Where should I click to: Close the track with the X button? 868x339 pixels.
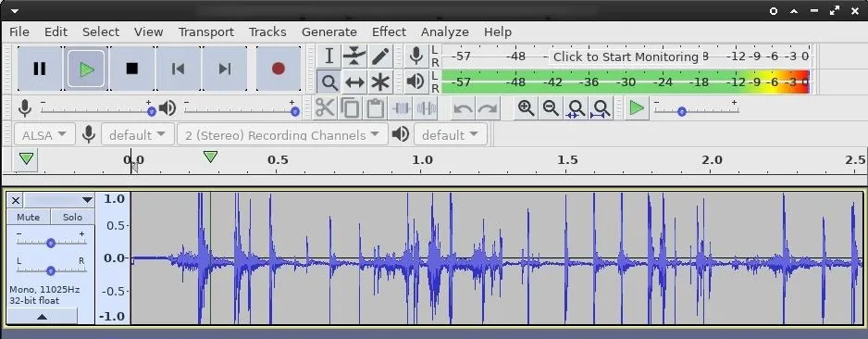16,200
